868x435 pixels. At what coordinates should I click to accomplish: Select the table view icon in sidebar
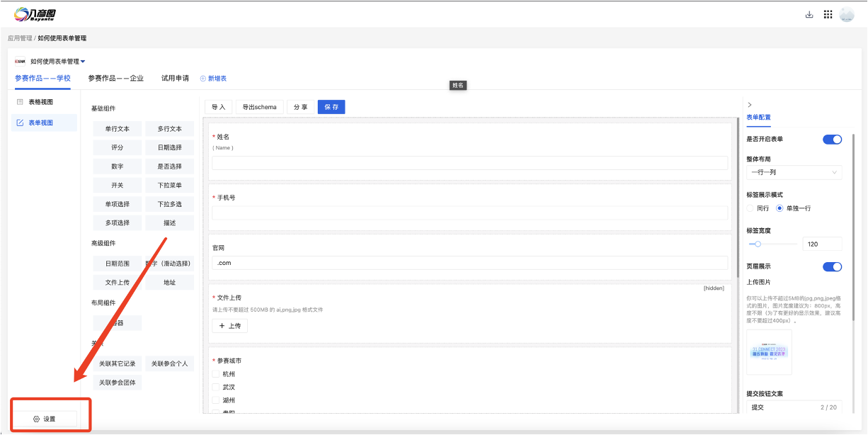tap(21, 102)
